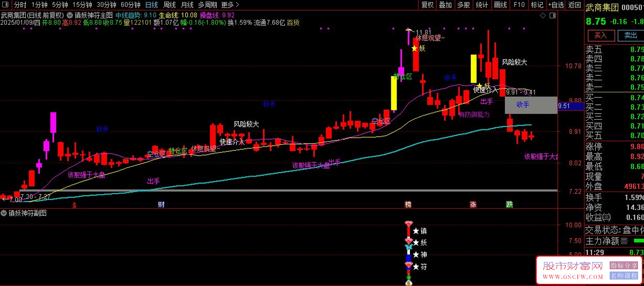This screenshot has height=286, width=644.
Task: Click the green 跌 event marker on the timeline
Action: pyautogui.click(x=509, y=204)
